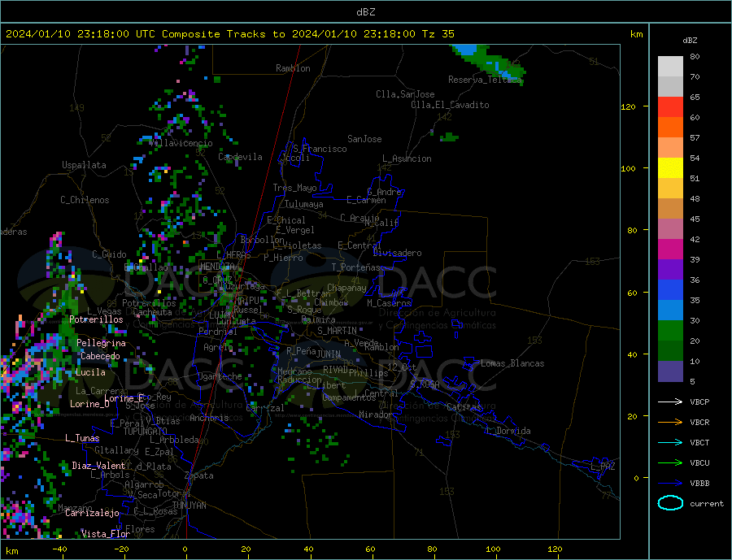Pick the mauve swatch between 45 and 42
732x560 pixels.
pyautogui.click(x=670, y=228)
